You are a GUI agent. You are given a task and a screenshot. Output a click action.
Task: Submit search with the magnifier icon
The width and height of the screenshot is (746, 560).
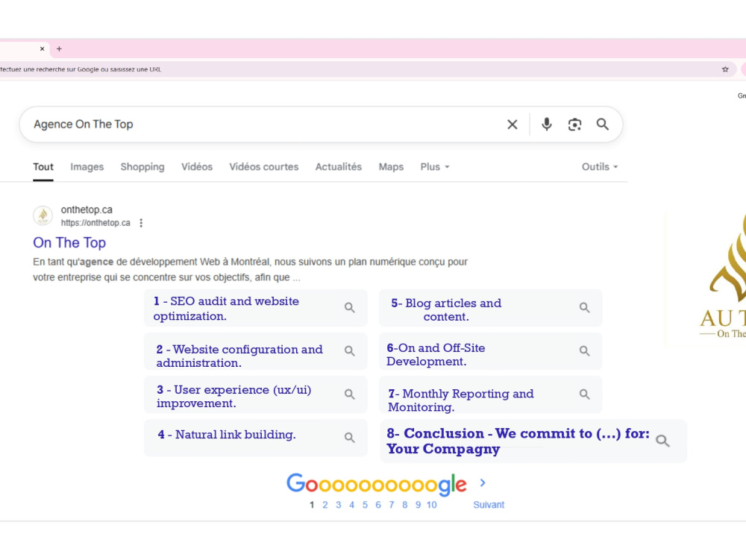coord(602,125)
